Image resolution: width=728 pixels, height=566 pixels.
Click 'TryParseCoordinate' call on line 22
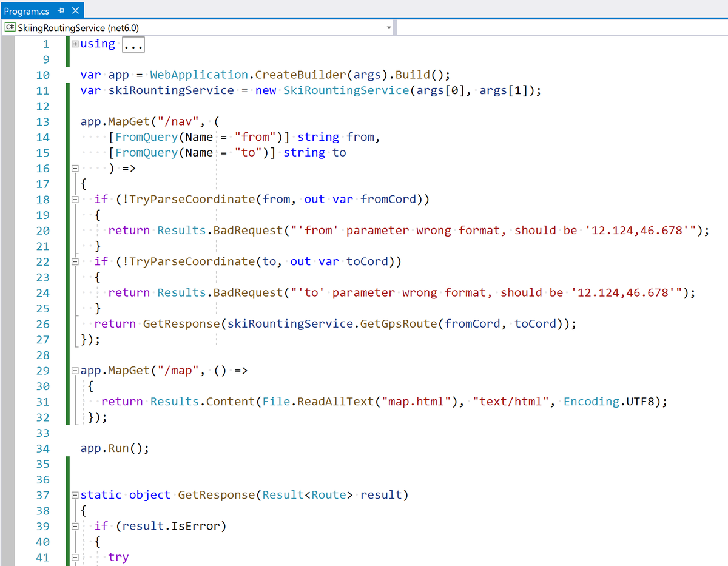tap(192, 261)
